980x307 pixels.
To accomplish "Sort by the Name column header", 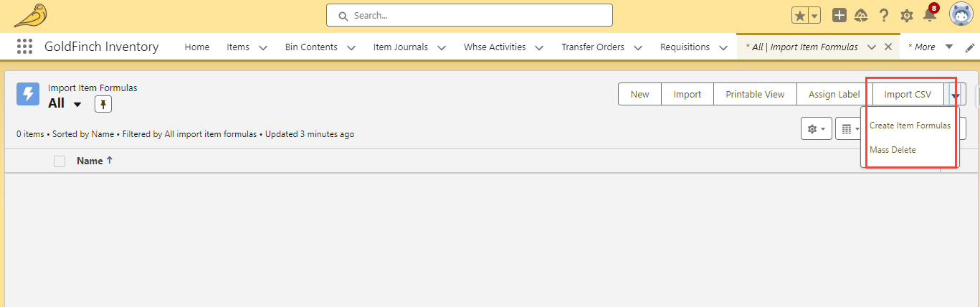I will point(90,161).
